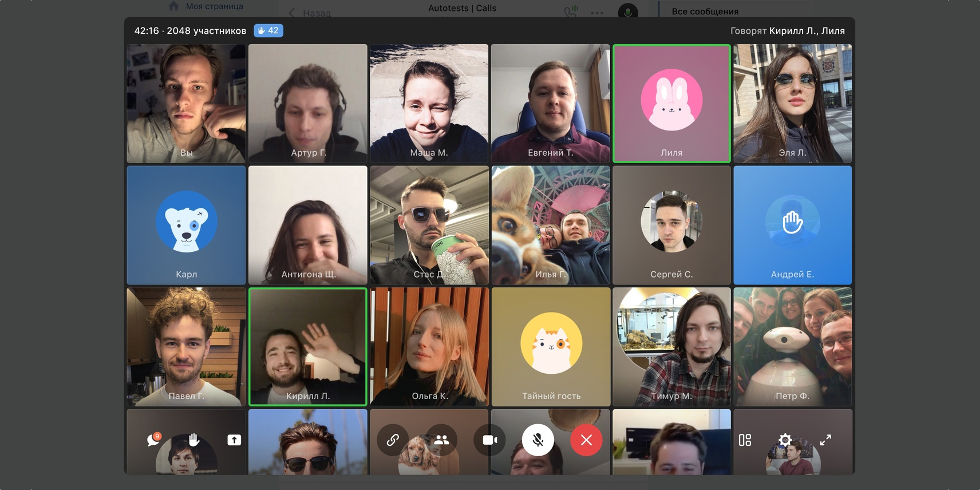Select Кирилл Л.'s video tile
The image size is (980, 490).
coord(308,347)
